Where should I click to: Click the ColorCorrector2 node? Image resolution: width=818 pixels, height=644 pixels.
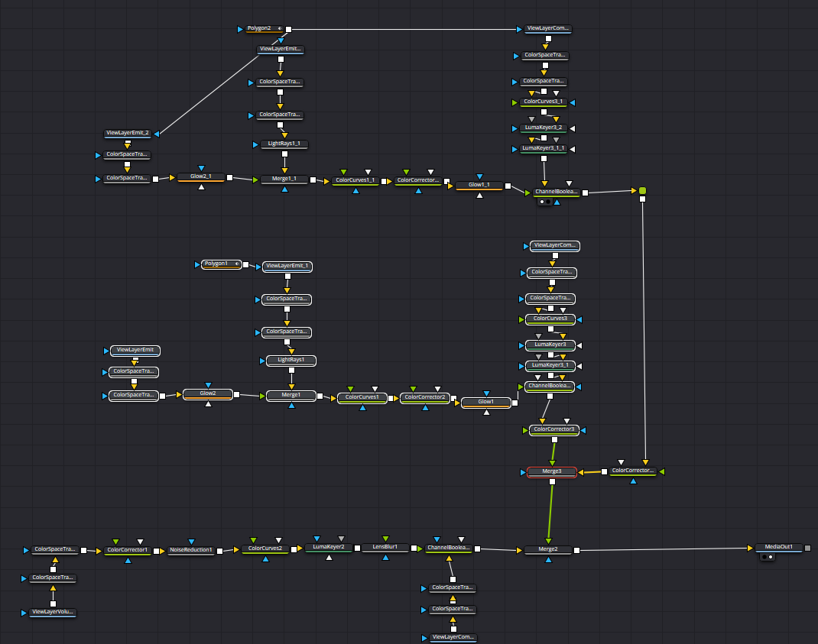click(424, 398)
